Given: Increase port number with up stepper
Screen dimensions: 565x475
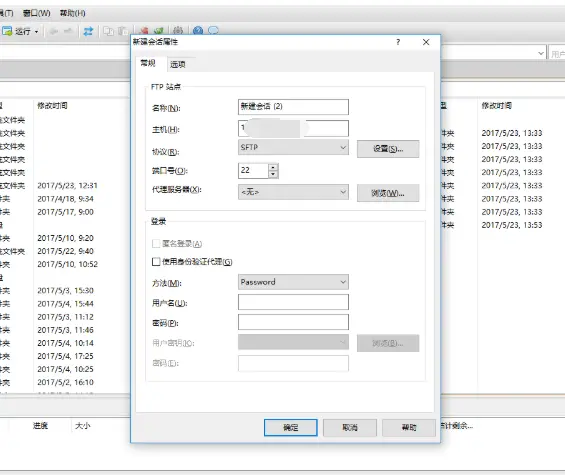Looking at the screenshot, I should click(x=273, y=167).
